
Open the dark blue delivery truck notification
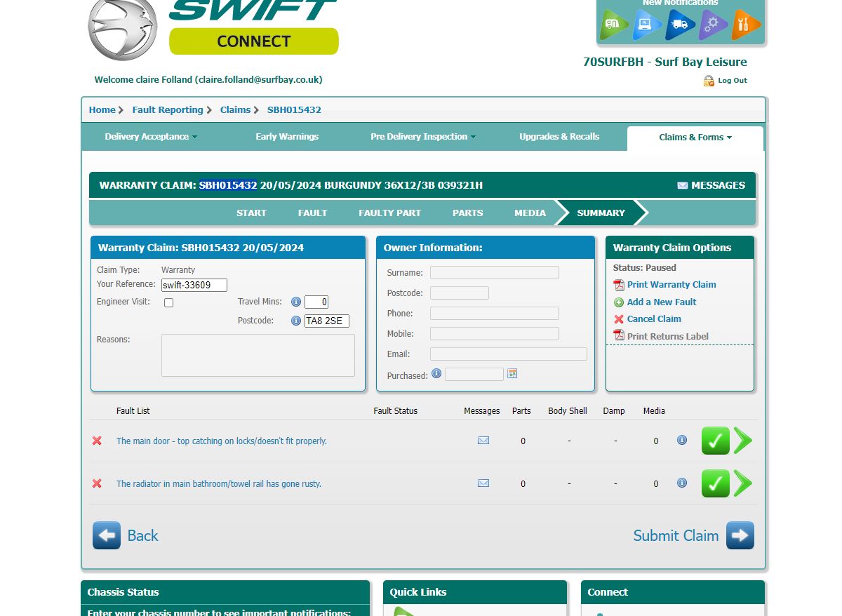(680, 25)
